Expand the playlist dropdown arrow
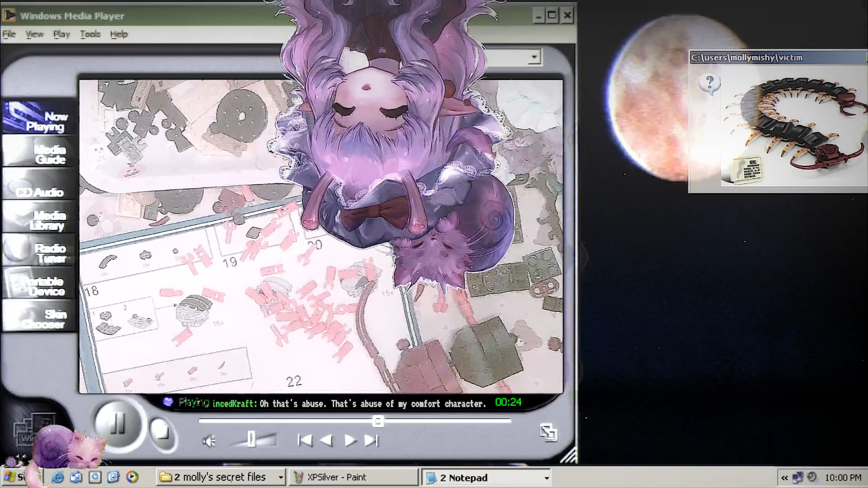This screenshot has height=488, width=868. click(x=534, y=57)
